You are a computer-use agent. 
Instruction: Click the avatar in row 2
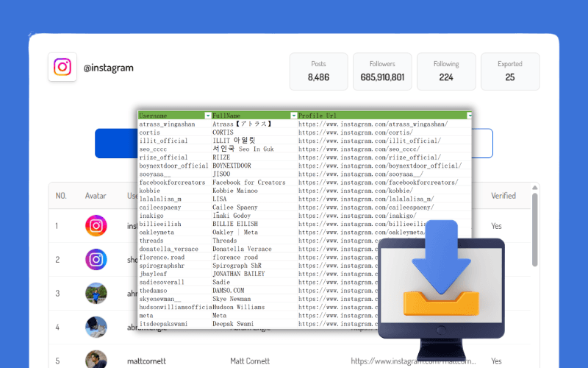pyautogui.click(x=96, y=260)
